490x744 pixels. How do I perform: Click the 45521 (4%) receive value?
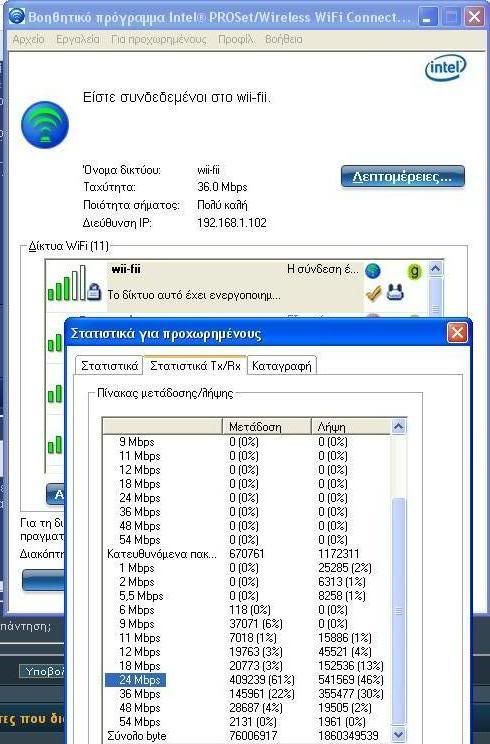pos(345,651)
